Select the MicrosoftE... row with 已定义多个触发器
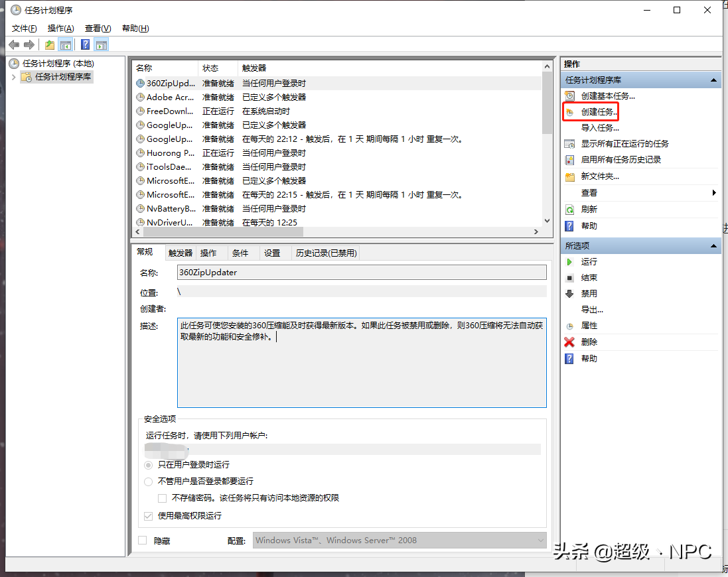The image size is (728, 577). coord(338,181)
